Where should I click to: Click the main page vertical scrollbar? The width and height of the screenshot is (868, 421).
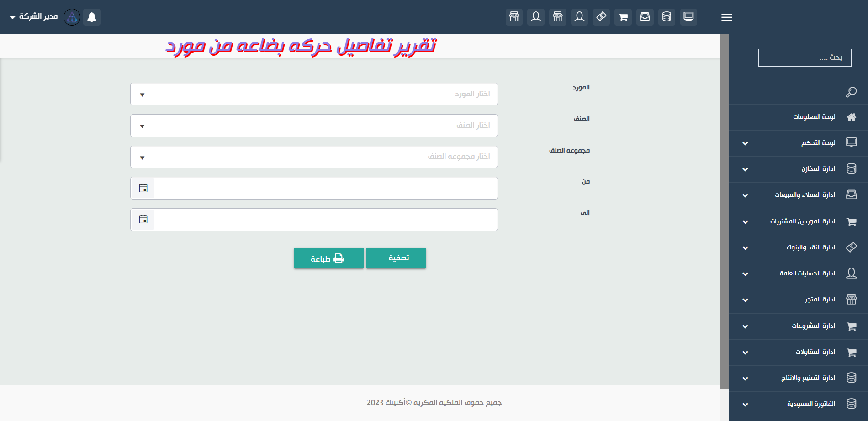pyautogui.click(x=725, y=212)
